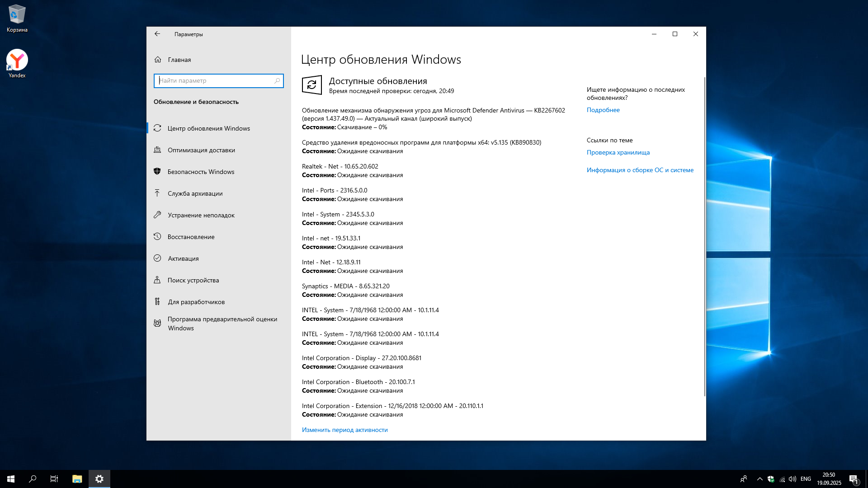
Task: Open Проверка хранилища link
Action: (x=618, y=152)
